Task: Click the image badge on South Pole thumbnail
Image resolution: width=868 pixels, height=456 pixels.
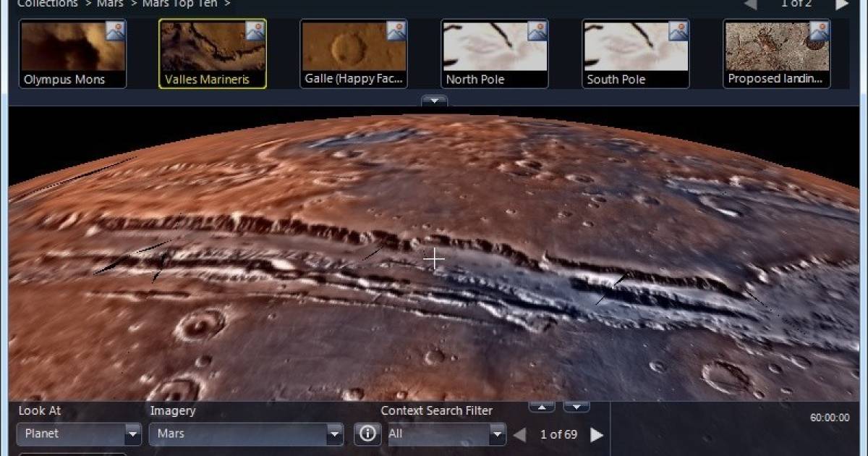Action: [679, 29]
